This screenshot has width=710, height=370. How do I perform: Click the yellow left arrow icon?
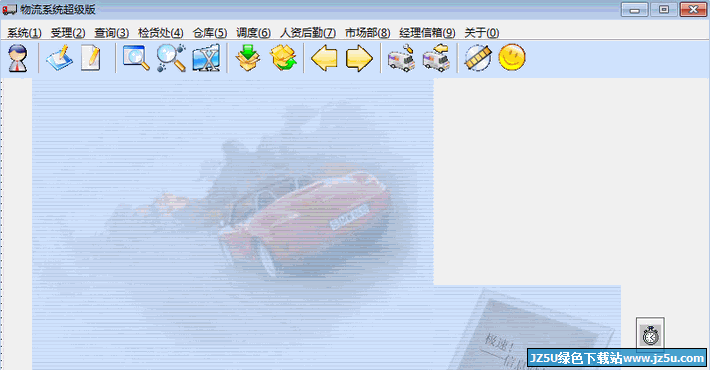[x=324, y=58]
